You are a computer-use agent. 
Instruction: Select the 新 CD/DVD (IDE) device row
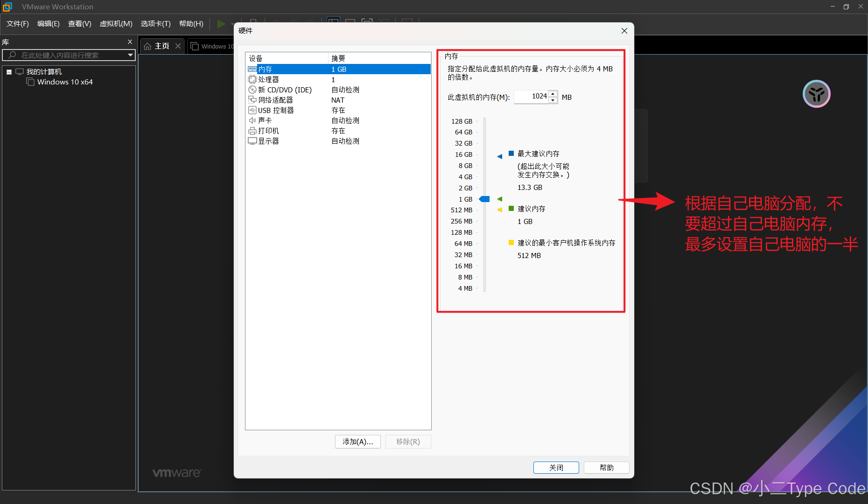[x=338, y=90]
